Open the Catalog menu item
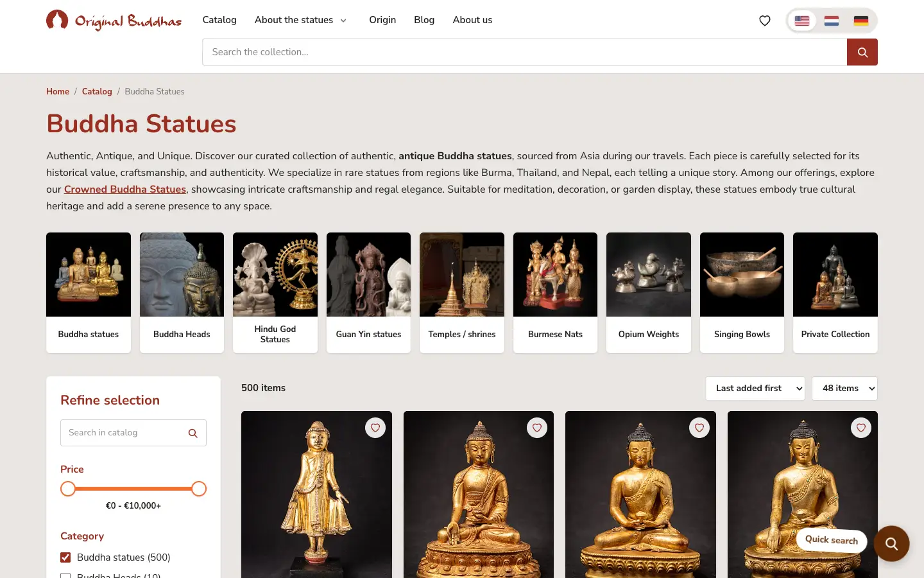 [219, 20]
